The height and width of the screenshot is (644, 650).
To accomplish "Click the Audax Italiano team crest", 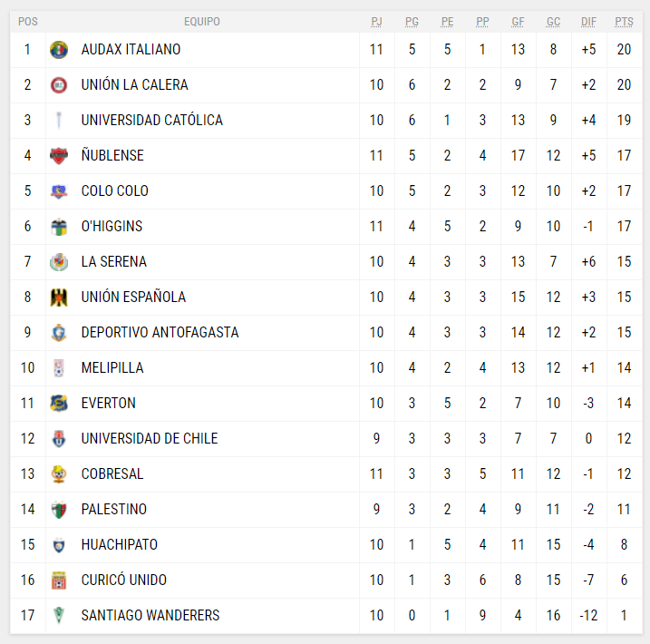I will pos(59,50).
